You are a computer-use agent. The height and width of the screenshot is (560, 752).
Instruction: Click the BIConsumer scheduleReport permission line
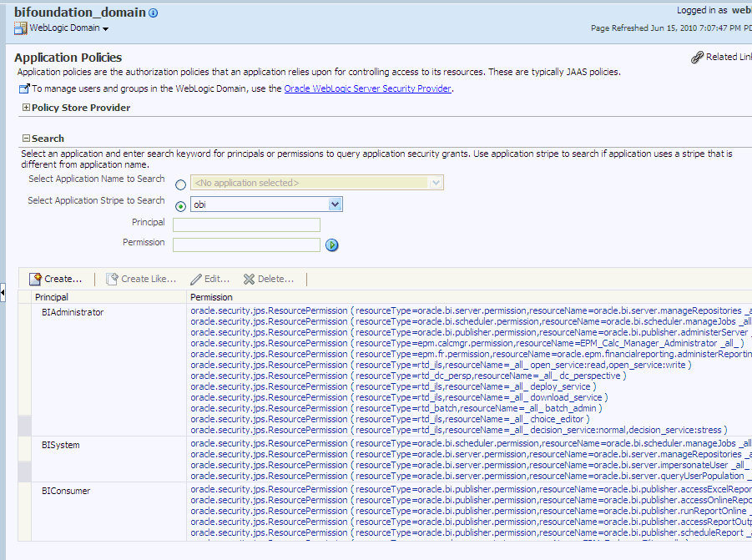click(471, 532)
